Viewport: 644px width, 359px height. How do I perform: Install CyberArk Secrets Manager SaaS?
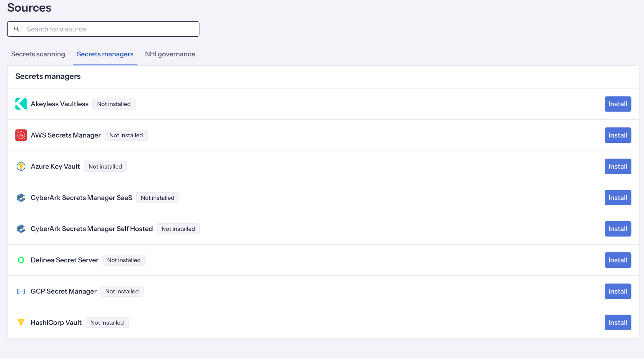click(x=617, y=198)
